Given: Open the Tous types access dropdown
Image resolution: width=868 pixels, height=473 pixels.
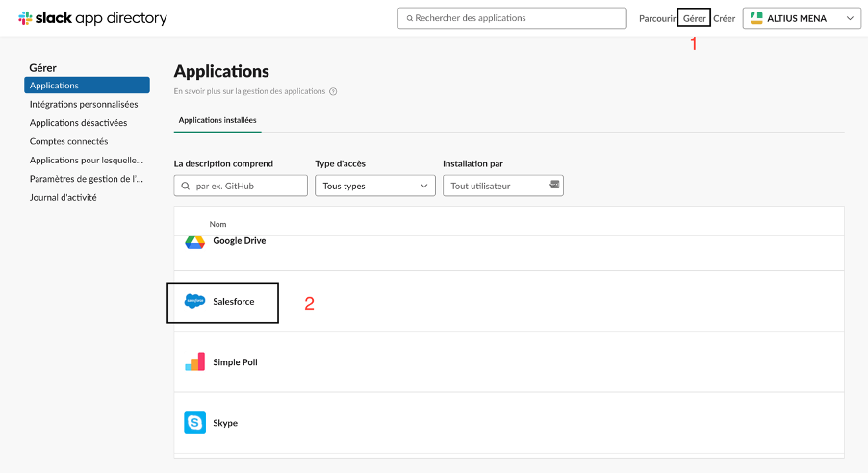Looking at the screenshot, I should point(374,186).
